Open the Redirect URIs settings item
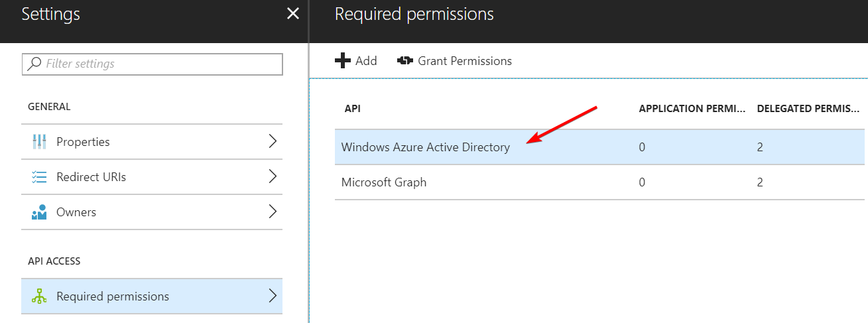Image resolution: width=868 pixels, height=323 pixels. pyautogui.click(x=152, y=177)
